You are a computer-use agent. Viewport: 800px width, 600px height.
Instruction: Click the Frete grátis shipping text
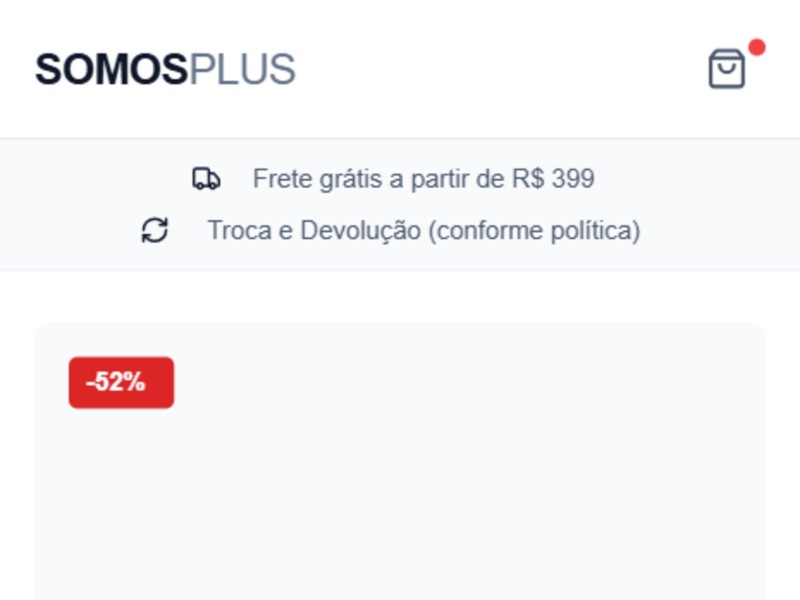click(423, 179)
